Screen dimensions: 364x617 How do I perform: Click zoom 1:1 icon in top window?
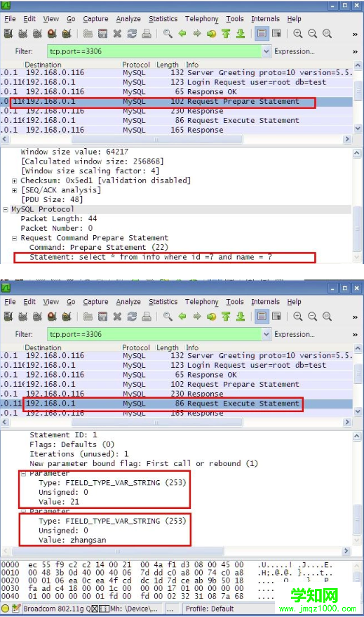(327, 34)
